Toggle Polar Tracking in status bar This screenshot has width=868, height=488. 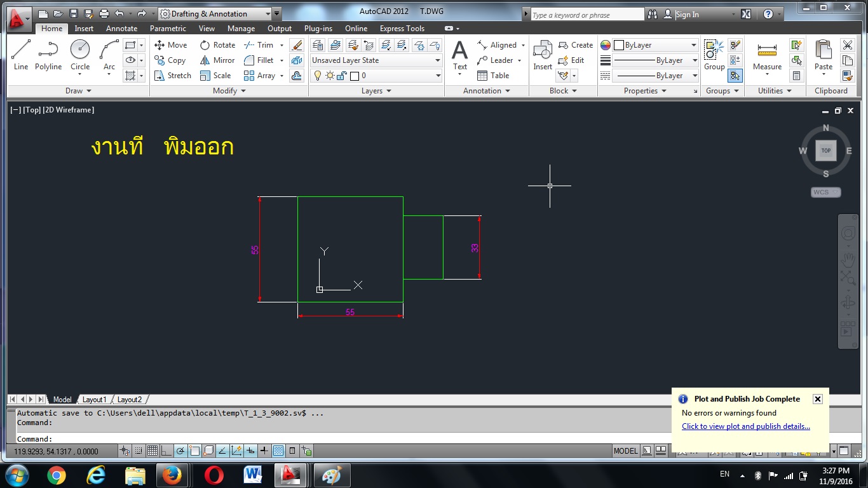pyautogui.click(x=180, y=451)
